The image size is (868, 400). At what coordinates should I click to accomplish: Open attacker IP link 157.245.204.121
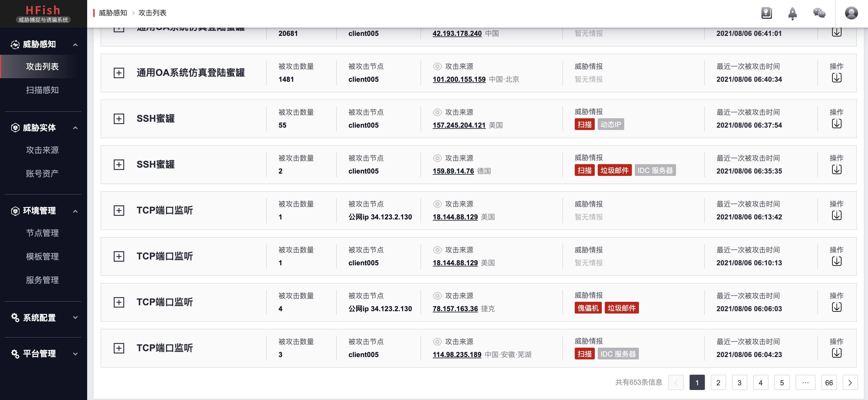[x=459, y=125]
